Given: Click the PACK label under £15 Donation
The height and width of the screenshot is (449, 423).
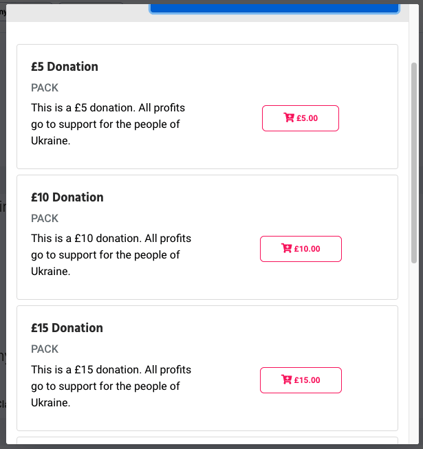Looking at the screenshot, I should tap(45, 349).
